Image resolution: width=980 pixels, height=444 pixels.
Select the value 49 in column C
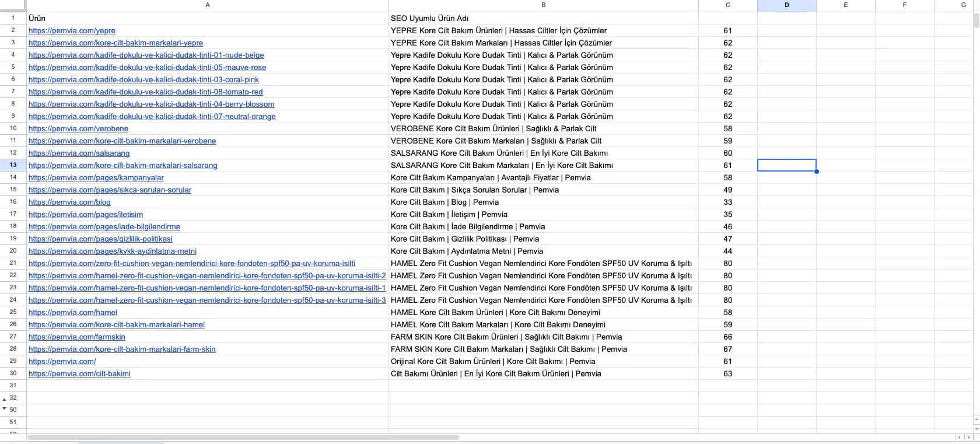(728, 190)
